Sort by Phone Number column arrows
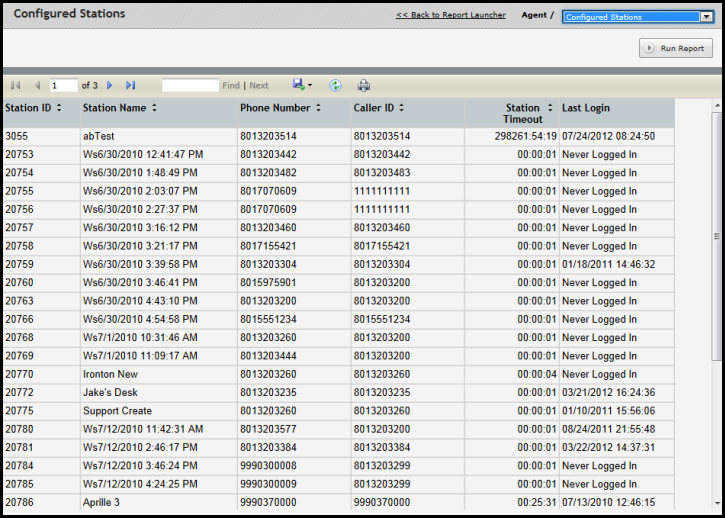The image size is (725, 518). coord(318,108)
